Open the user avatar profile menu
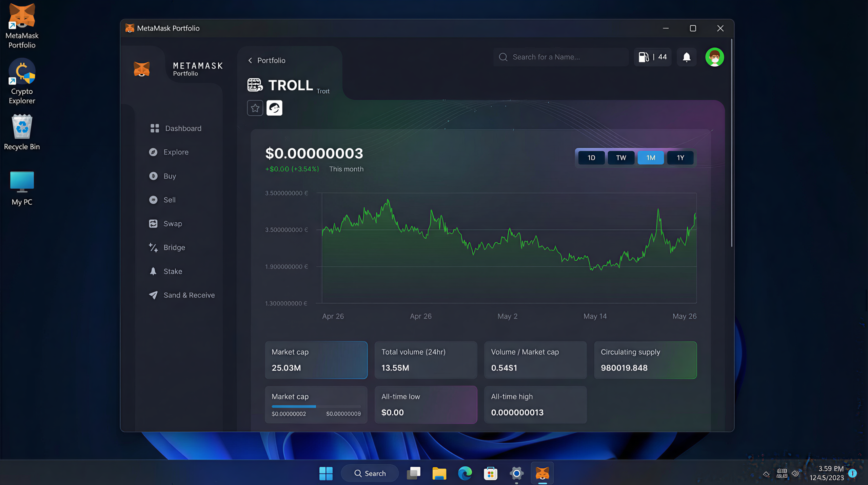 (714, 57)
